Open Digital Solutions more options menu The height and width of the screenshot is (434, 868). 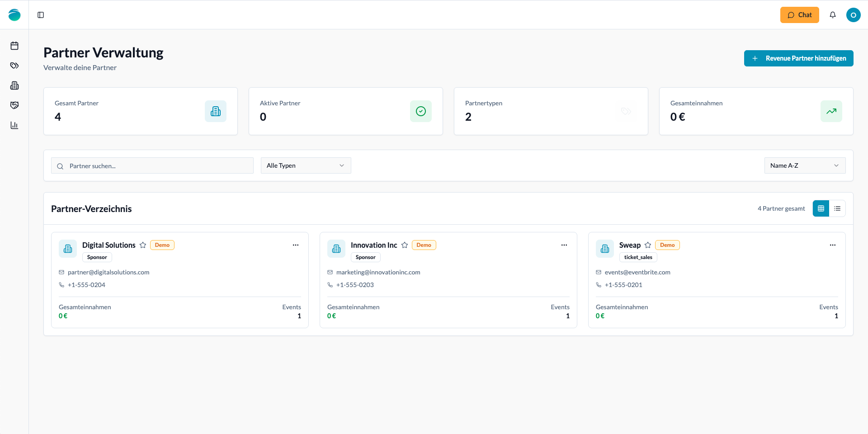point(296,245)
